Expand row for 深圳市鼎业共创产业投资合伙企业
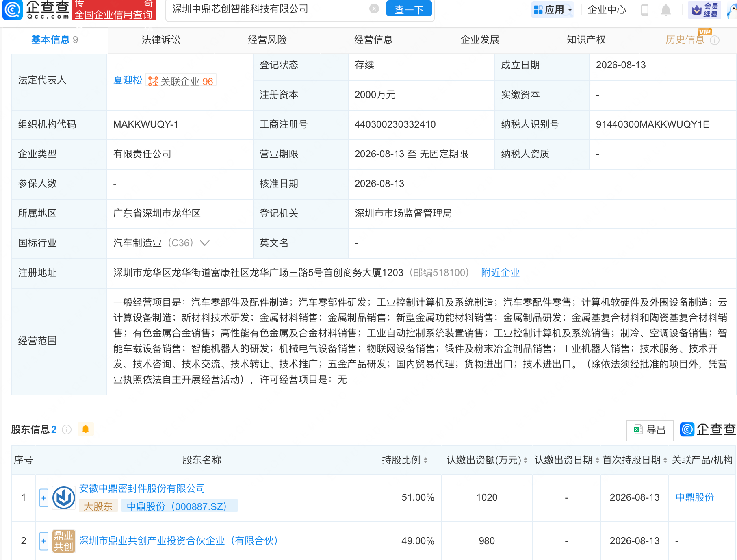 pyautogui.click(x=44, y=541)
